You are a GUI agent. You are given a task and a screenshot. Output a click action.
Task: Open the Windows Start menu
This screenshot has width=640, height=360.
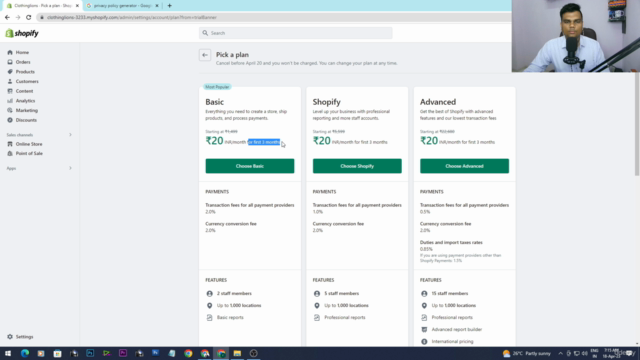click(8, 353)
